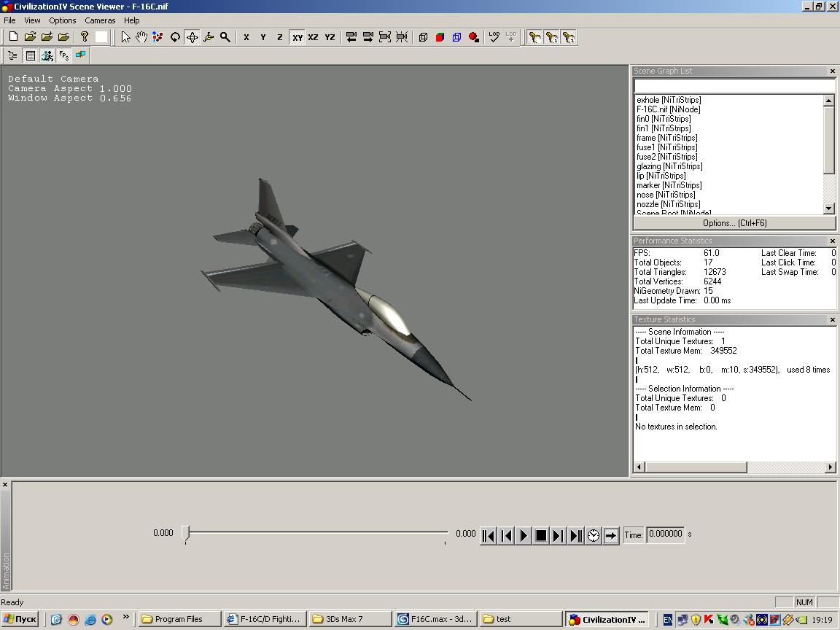
Task: Click the rotate camera tool icon
Action: point(175,37)
